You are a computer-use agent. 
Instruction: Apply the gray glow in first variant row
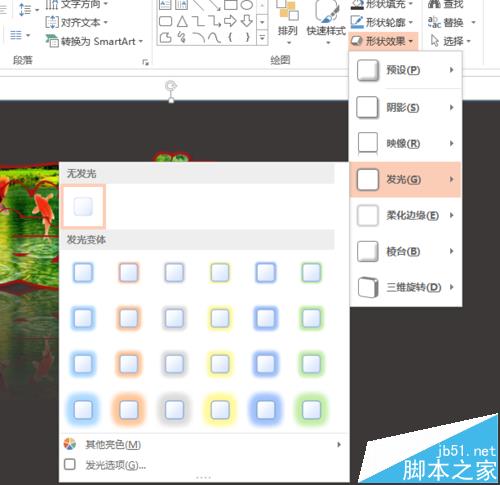(x=174, y=272)
